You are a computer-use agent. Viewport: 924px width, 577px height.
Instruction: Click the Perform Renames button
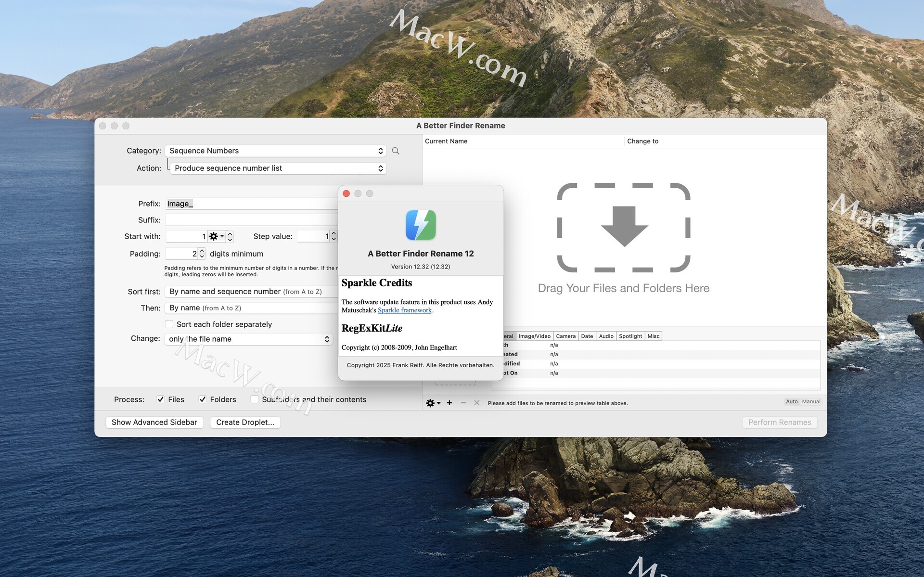tap(780, 422)
